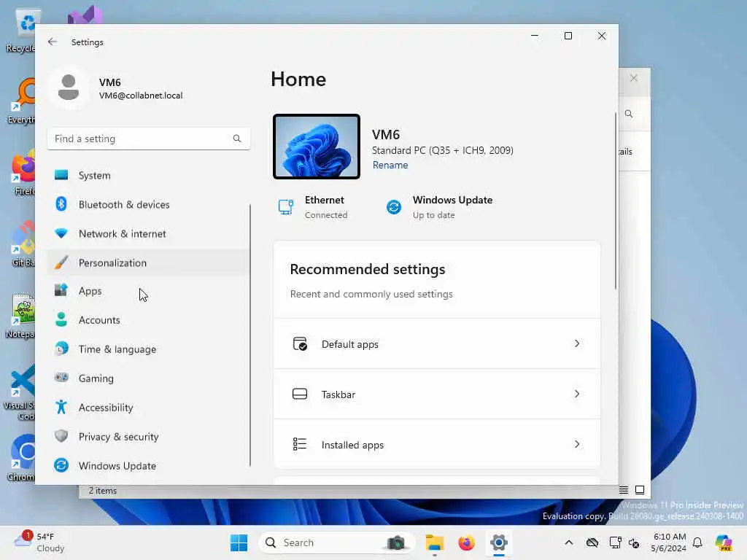This screenshot has width=747, height=560.
Task: Open the notification bell
Action: [697, 542]
